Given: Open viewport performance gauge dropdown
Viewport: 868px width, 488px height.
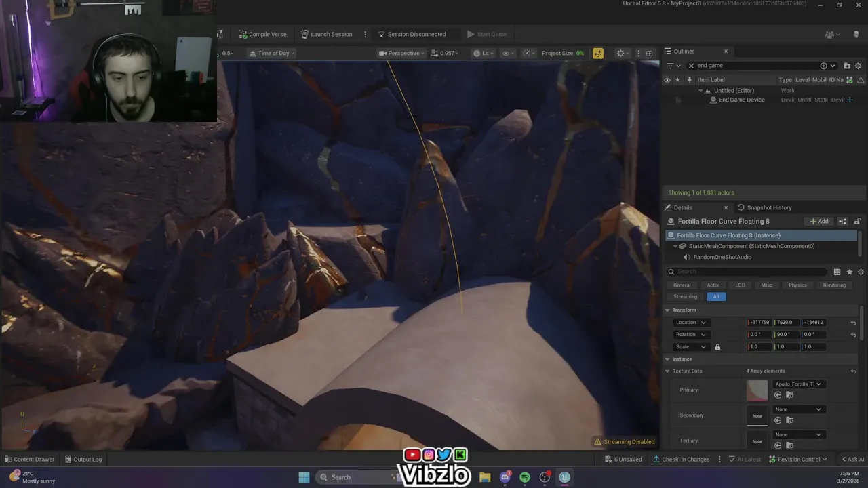Looking at the screenshot, I should pos(529,53).
